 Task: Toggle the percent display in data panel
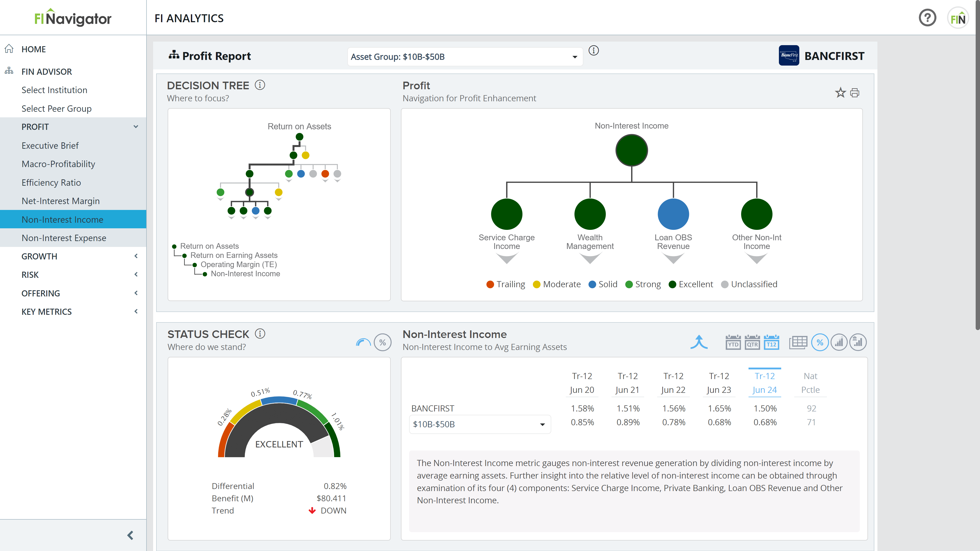click(820, 343)
